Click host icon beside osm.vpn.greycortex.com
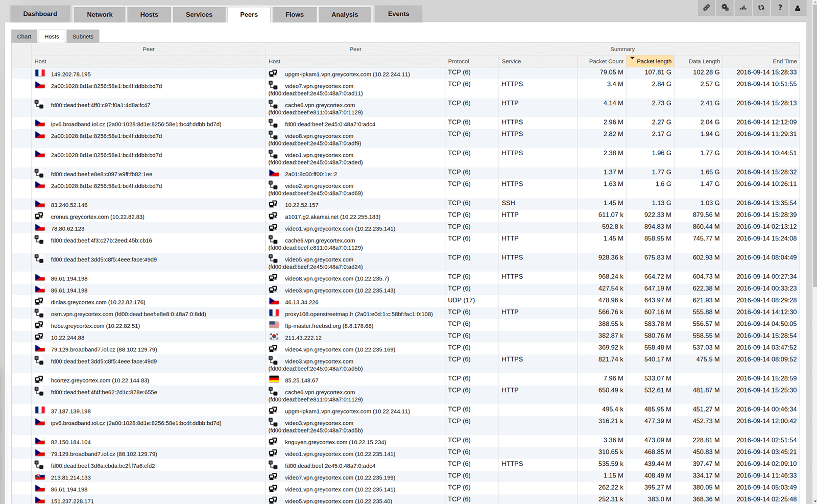Viewport: 817px width, 504px height. click(39, 313)
